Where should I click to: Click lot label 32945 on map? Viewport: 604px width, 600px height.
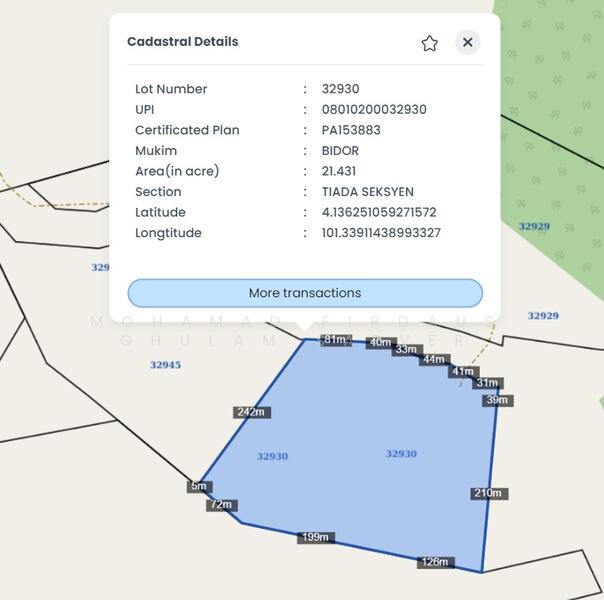pos(165,365)
